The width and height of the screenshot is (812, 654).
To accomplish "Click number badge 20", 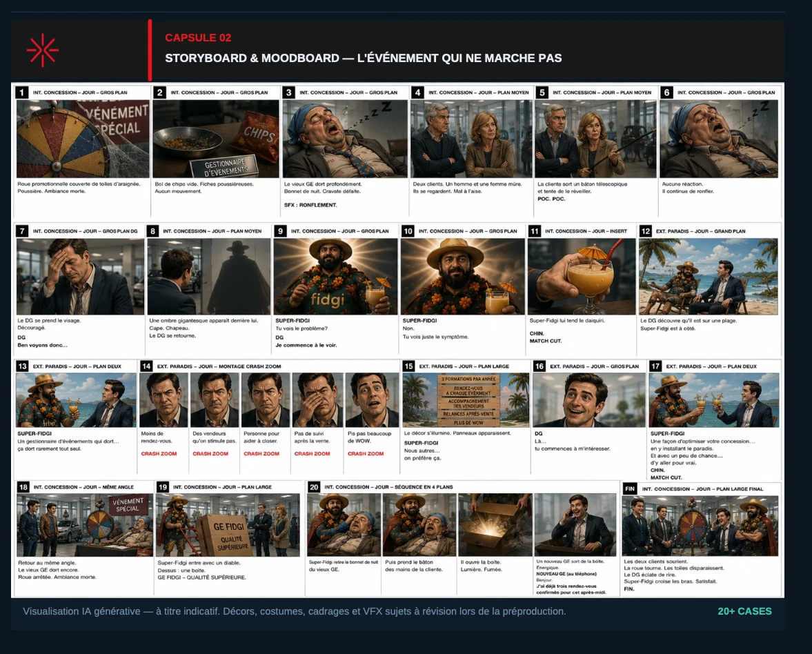I will tap(314, 487).
